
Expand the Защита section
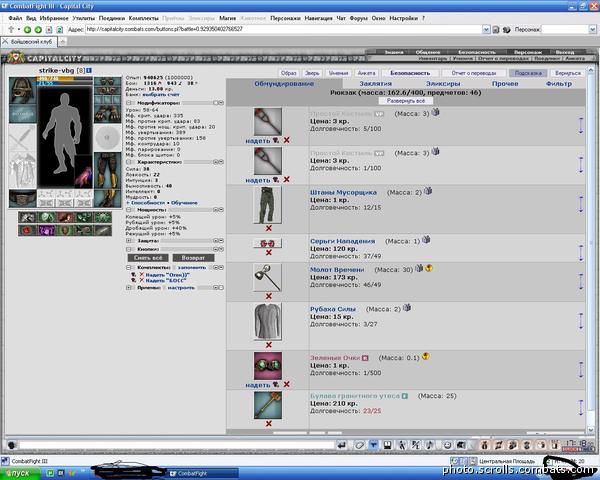coord(129,241)
